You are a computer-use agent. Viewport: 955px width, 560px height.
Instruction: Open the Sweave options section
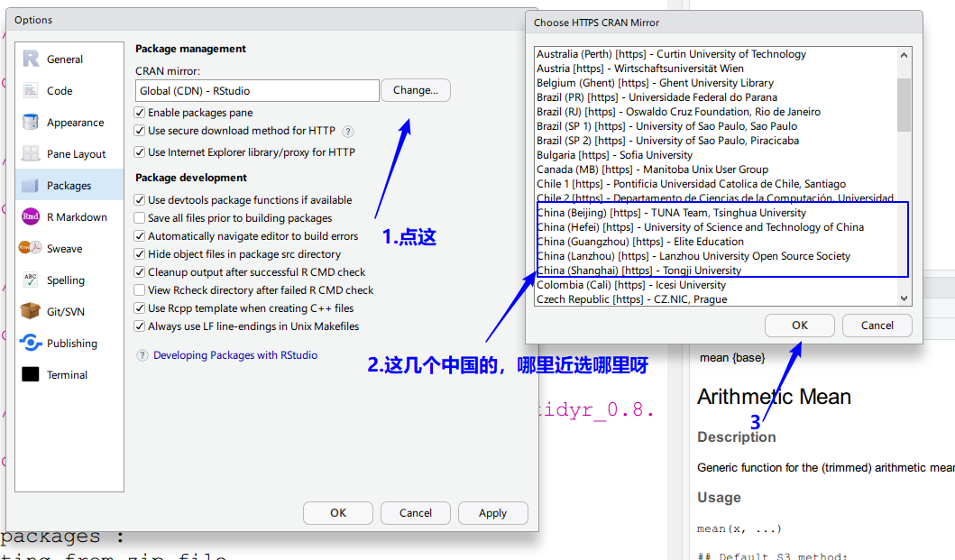(69, 249)
